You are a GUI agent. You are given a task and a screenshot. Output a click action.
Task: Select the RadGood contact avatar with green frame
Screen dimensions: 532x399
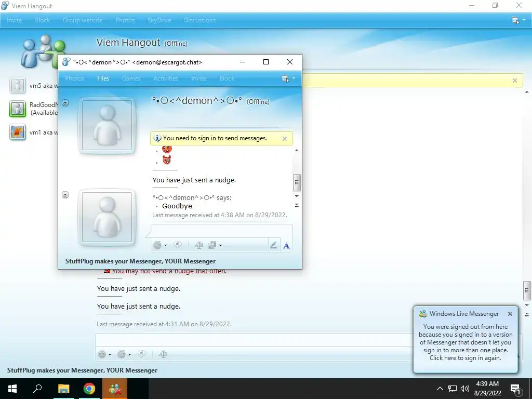coord(18,109)
